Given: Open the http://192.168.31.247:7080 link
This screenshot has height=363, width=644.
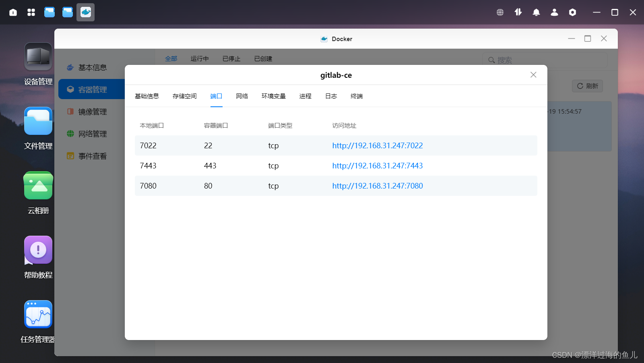Looking at the screenshot, I should [x=377, y=186].
